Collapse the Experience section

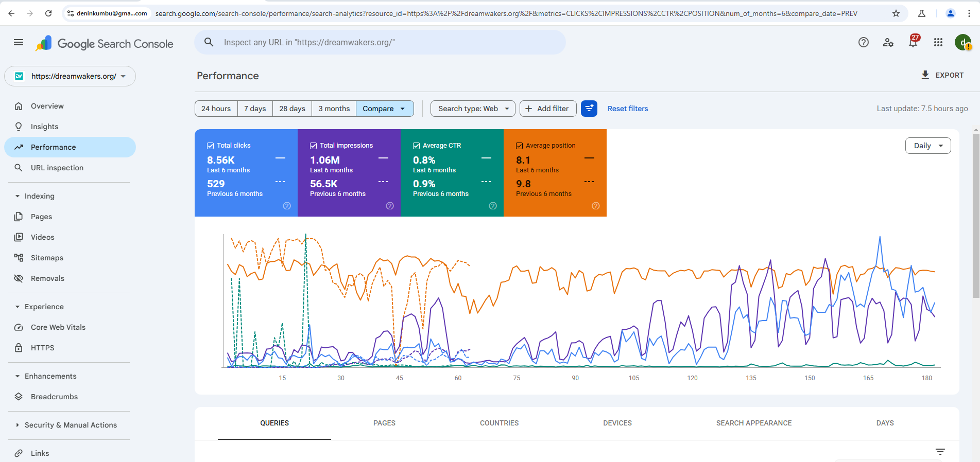click(x=40, y=307)
